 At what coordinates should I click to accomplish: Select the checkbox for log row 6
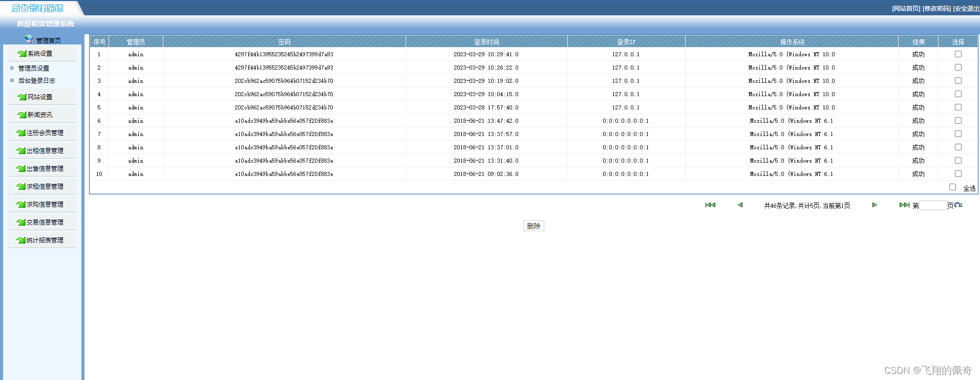coord(958,120)
